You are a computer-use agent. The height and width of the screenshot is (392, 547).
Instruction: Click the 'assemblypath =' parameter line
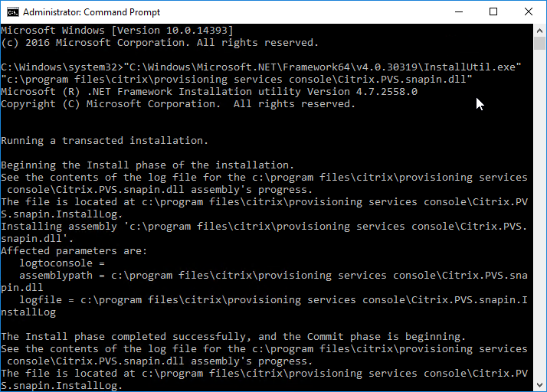point(264,282)
